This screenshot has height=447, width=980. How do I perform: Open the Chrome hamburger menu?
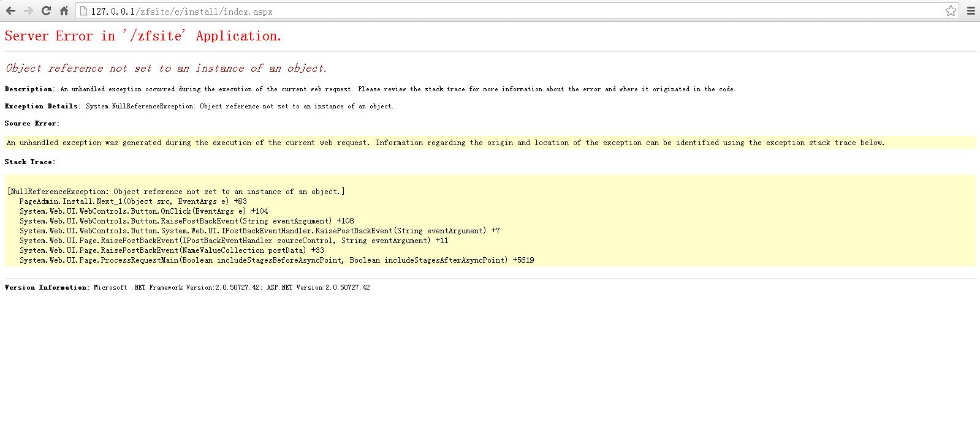point(971,11)
